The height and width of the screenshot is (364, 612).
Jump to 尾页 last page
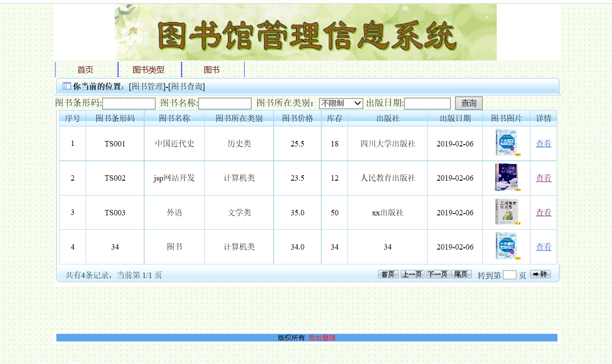461,274
